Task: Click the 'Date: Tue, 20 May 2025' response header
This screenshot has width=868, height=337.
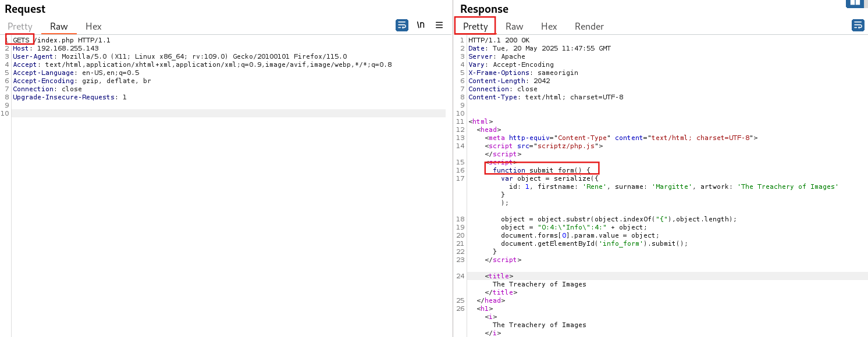Action: pos(539,48)
